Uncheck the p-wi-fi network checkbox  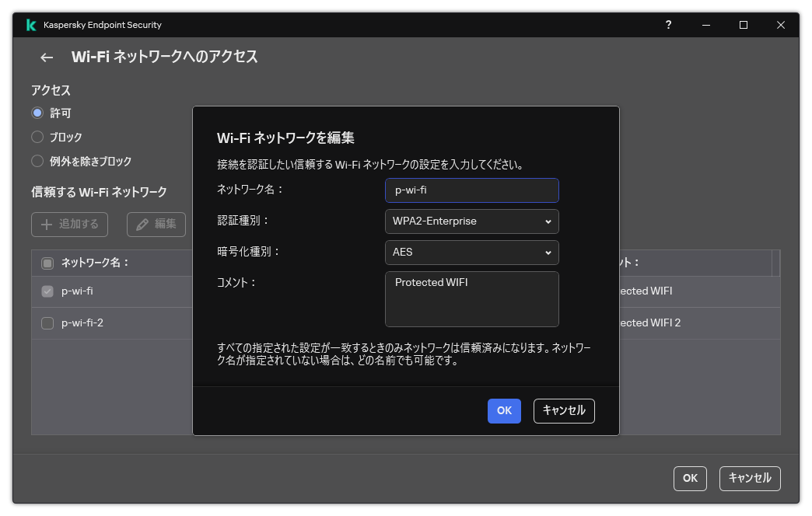46,291
